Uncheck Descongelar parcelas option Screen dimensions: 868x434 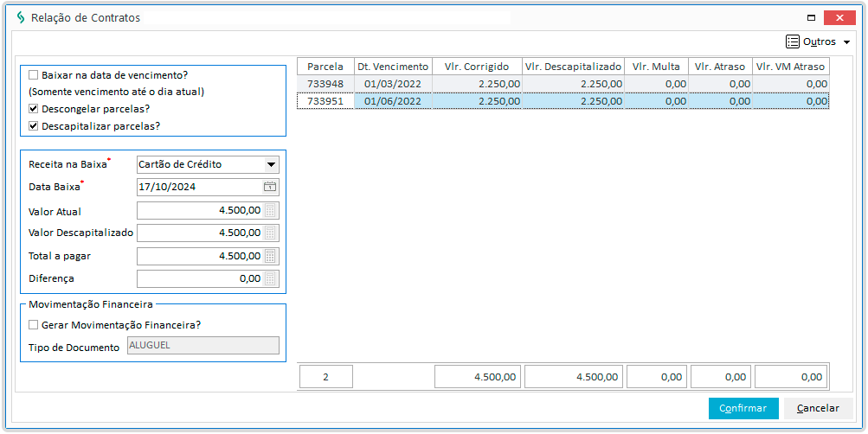[34, 108]
